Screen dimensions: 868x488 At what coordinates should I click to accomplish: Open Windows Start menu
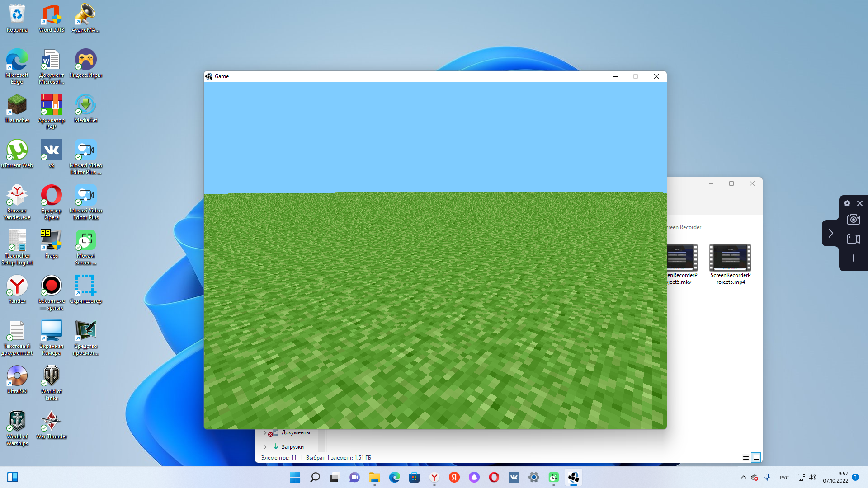295,477
